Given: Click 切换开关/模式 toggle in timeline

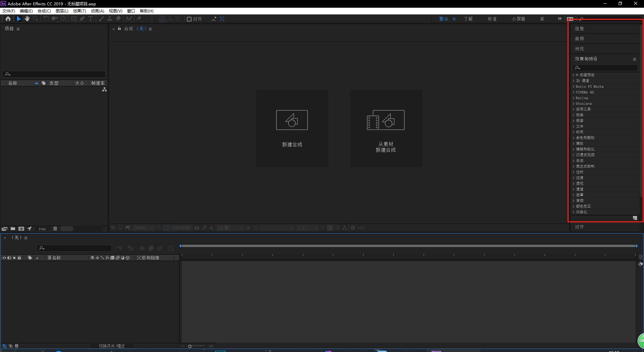Looking at the screenshot, I should pos(112,346).
